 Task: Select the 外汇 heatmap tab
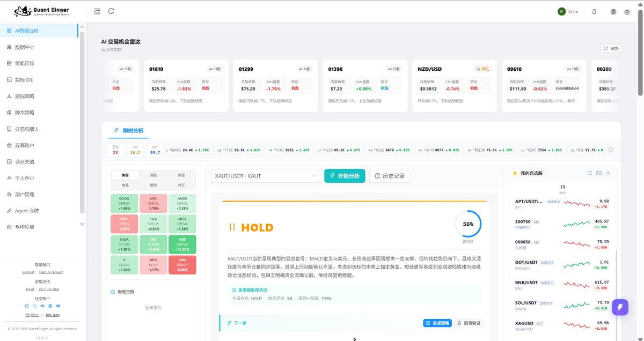tap(181, 184)
